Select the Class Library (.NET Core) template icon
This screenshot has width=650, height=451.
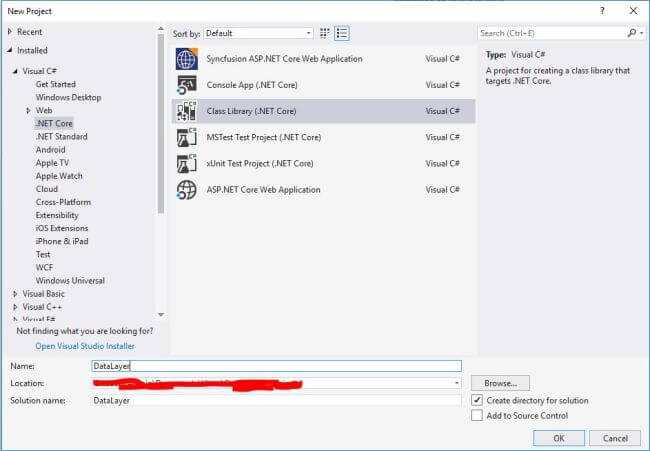click(x=187, y=111)
